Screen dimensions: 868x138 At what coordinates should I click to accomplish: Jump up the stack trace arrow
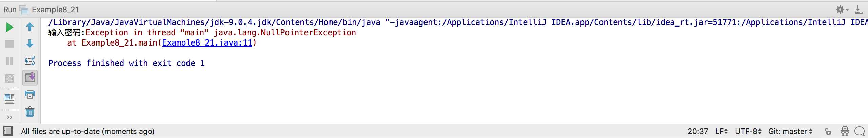[x=30, y=27]
